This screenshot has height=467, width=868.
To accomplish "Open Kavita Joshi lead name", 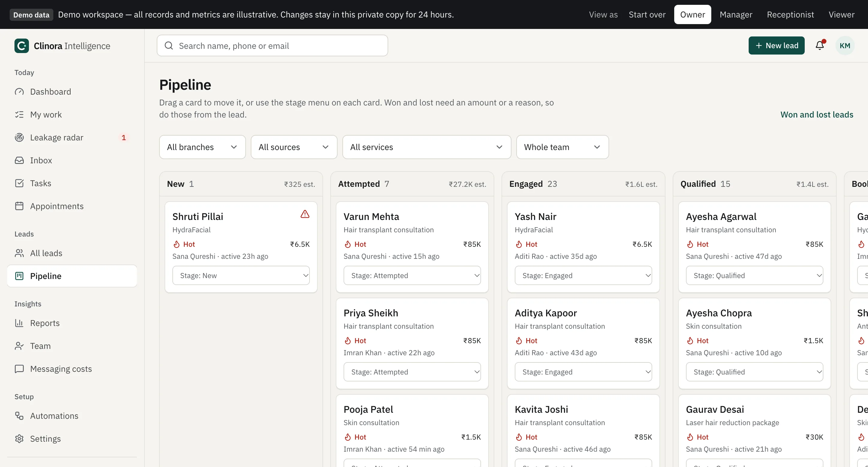I will tap(541, 409).
